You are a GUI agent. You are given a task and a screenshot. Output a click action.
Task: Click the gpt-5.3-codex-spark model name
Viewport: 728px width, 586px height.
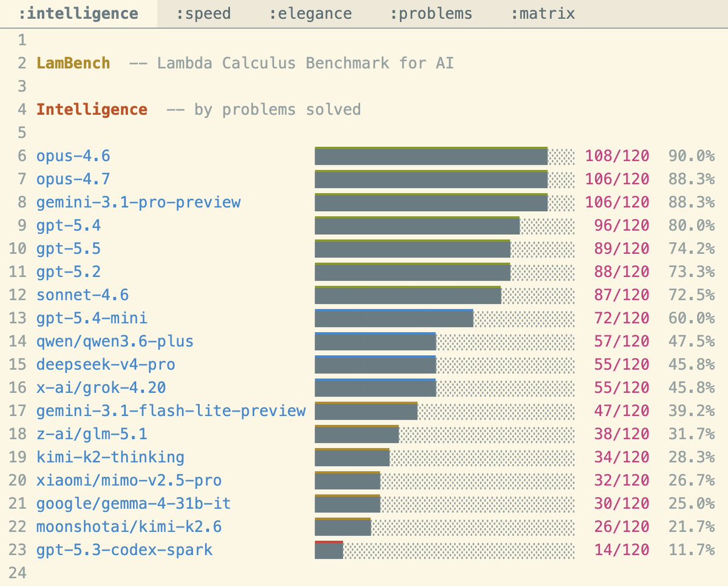click(124, 550)
